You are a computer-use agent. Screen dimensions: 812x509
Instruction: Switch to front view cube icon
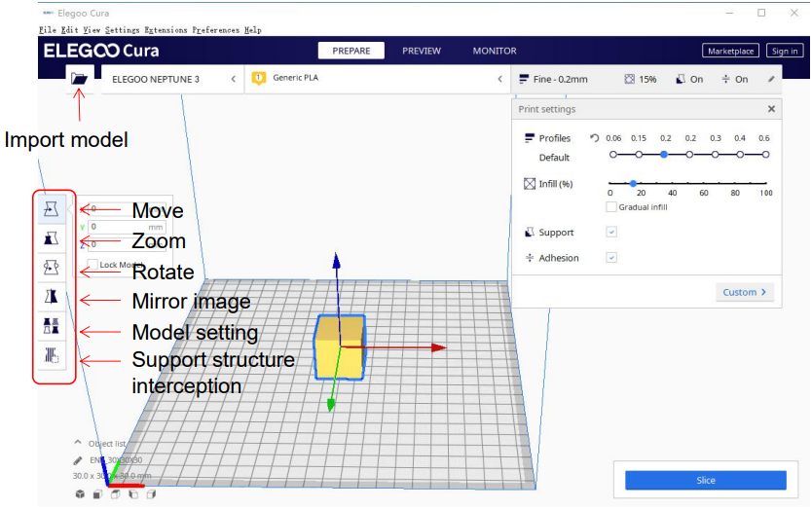coord(97,494)
